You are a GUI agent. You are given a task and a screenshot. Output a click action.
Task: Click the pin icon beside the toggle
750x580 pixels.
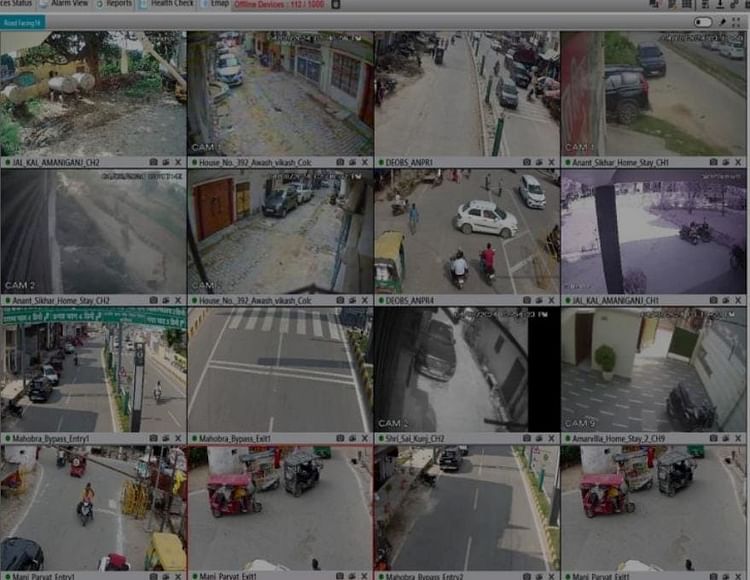point(723,22)
